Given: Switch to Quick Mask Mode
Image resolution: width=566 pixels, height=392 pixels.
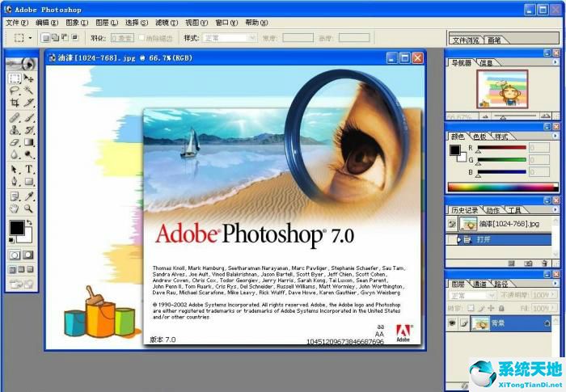Looking at the screenshot, I should point(28,255).
